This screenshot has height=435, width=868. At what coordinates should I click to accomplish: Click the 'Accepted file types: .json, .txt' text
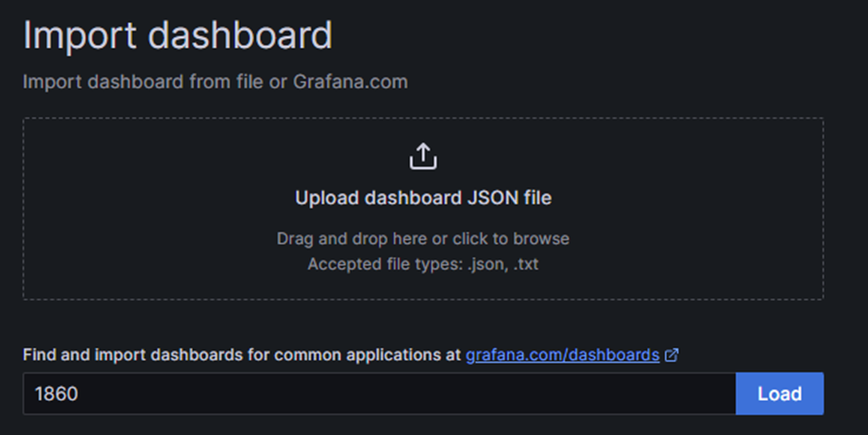coord(423,264)
